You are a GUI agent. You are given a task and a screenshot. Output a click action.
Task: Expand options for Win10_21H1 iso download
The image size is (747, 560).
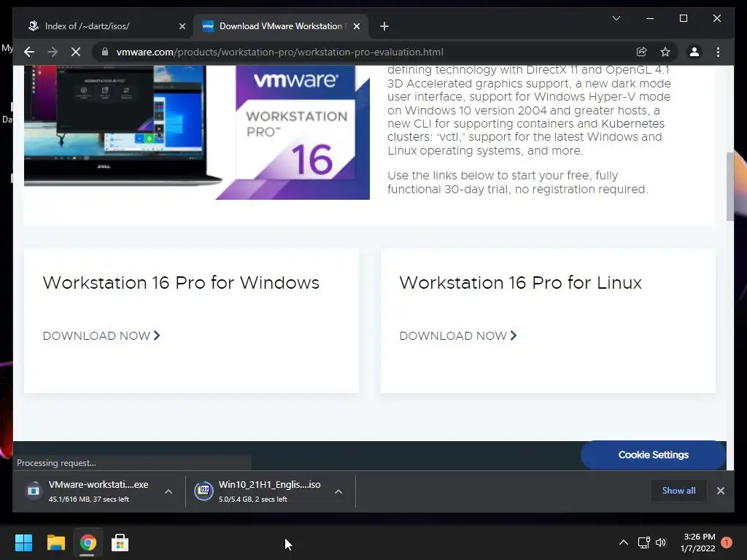(338, 491)
